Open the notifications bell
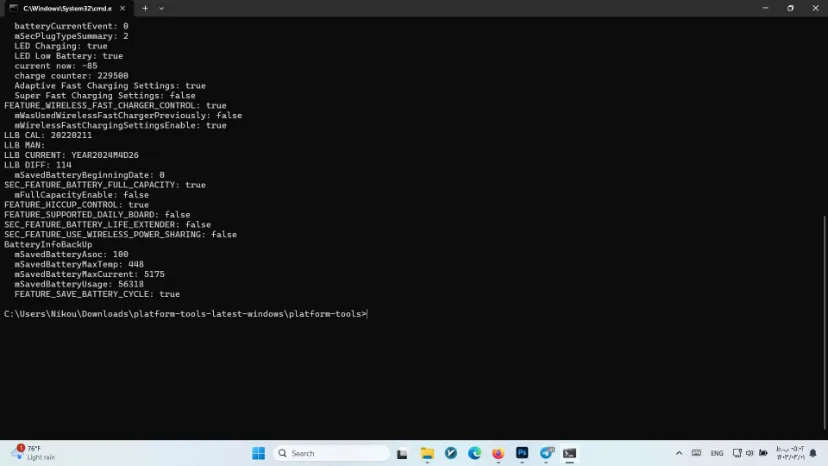This screenshot has width=828, height=466. click(814, 453)
